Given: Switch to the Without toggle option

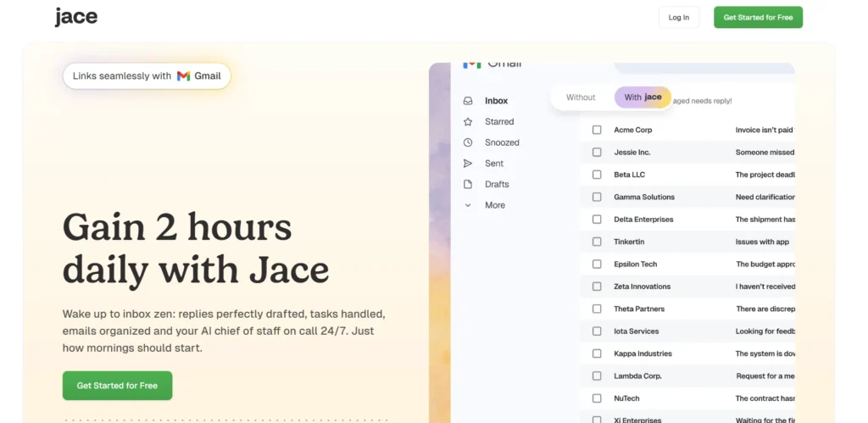Looking at the screenshot, I should 581,97.
